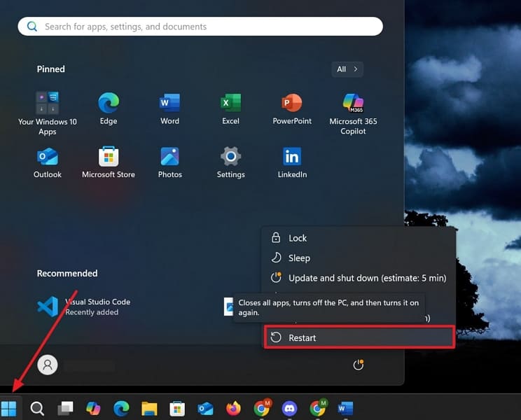Open Your Windows 10 Apps folder

click(47, 113)
